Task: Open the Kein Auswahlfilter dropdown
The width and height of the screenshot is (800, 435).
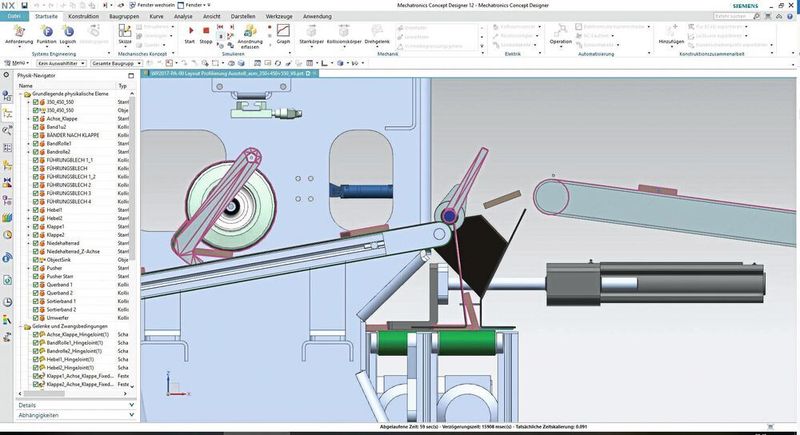Action: click(x=61, y=63)
